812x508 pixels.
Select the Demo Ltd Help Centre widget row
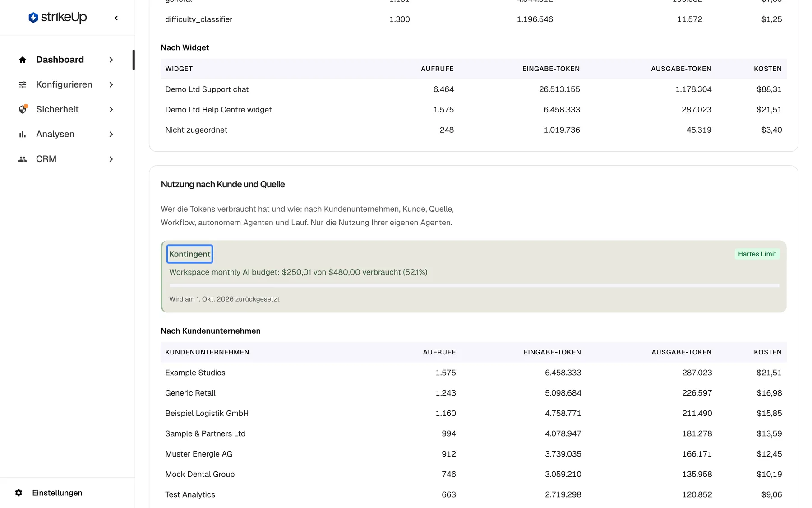(474, 110)
